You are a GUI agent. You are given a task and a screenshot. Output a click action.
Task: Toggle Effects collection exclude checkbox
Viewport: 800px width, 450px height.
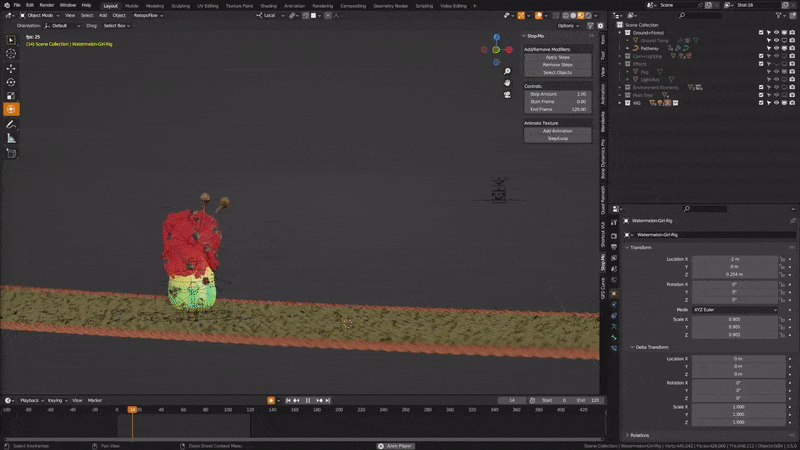[761, 64]
